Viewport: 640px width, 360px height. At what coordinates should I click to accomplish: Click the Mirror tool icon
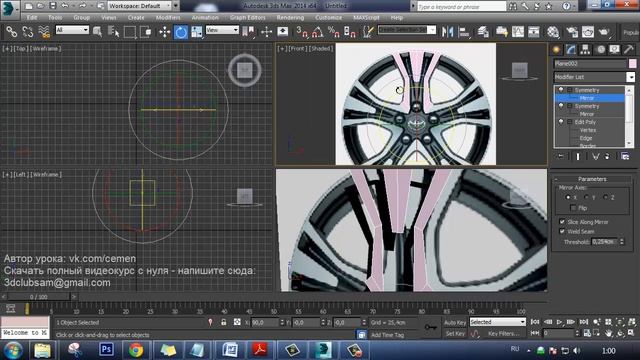point(448,31)
